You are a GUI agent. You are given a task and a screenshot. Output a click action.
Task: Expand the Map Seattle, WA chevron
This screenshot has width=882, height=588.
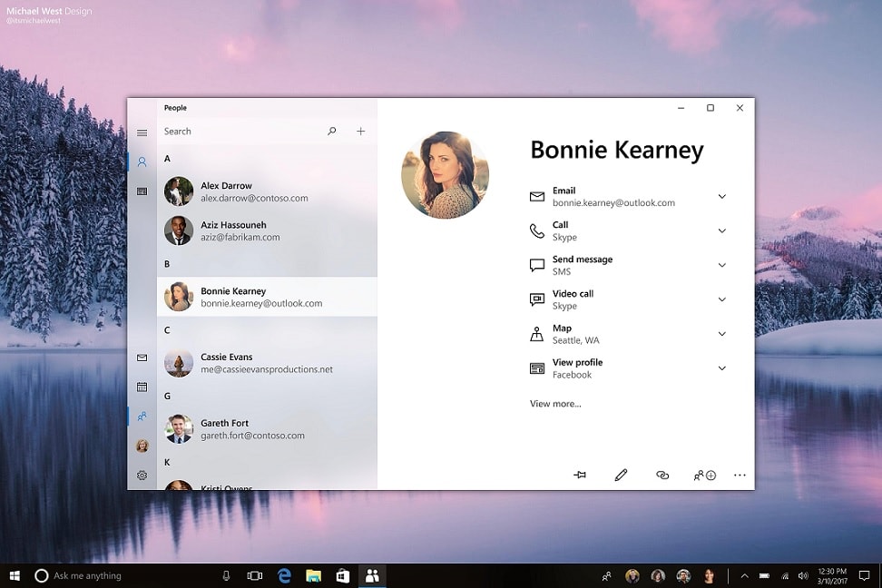[721, 334]
